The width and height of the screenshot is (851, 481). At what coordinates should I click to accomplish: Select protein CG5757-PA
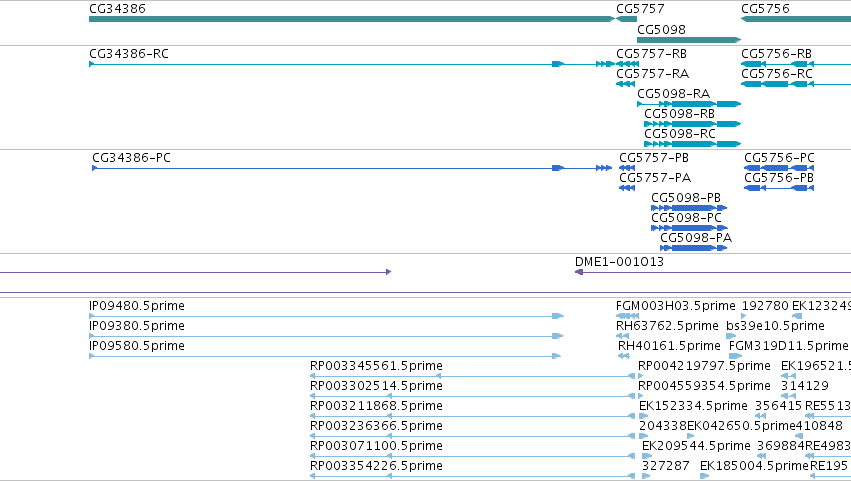627,188
